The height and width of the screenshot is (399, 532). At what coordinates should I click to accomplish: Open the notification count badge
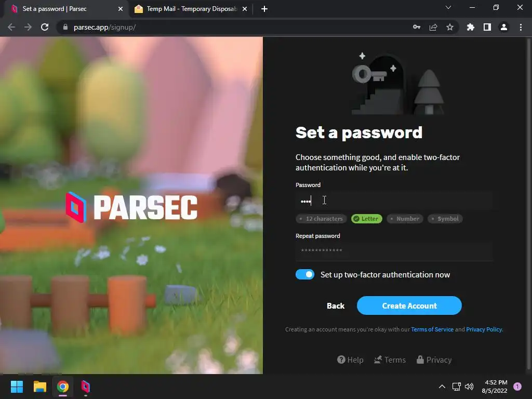click(x=517, y=387)
